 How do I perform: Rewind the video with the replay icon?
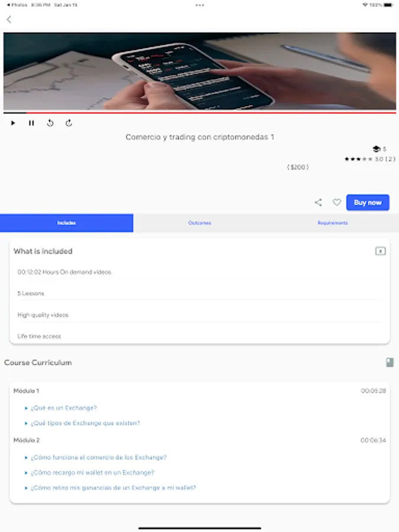coord(50,123)
